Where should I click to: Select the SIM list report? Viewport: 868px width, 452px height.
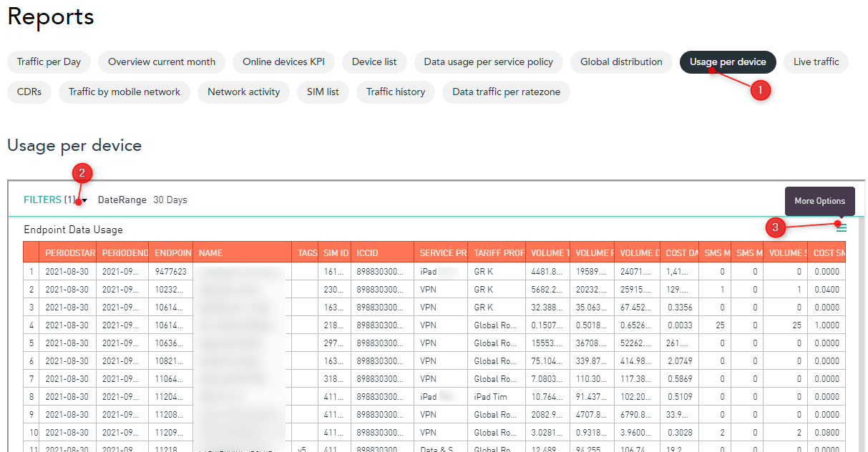(323, 92)
